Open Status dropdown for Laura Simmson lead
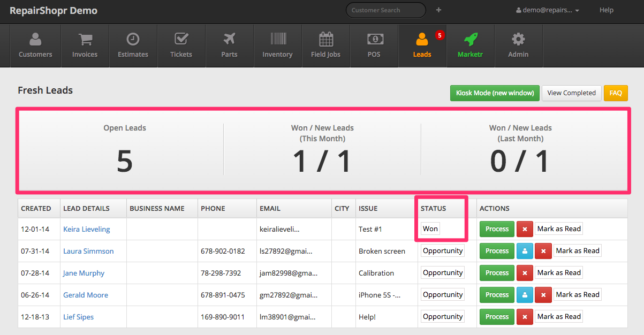 coord(442,251)
